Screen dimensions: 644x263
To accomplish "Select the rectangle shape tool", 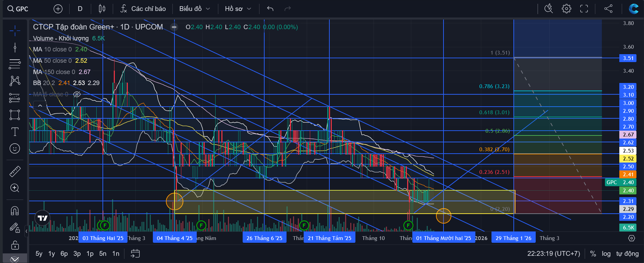I will click(15, 115).
